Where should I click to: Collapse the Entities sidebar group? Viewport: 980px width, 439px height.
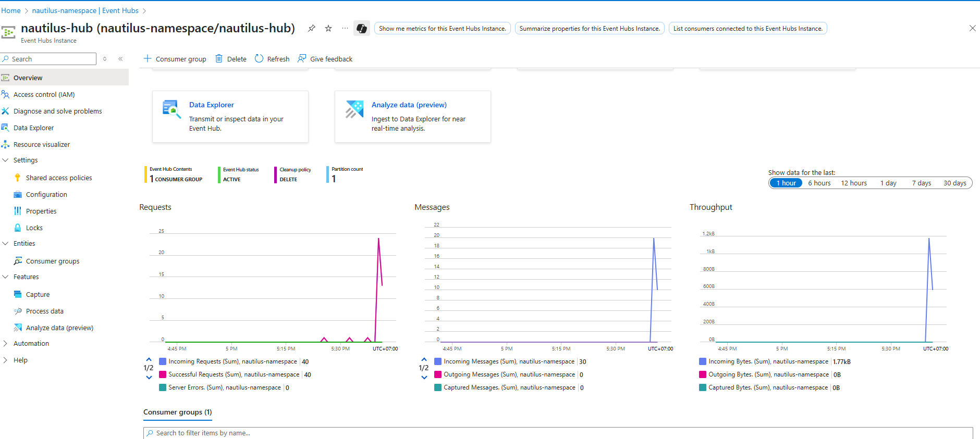6,244
